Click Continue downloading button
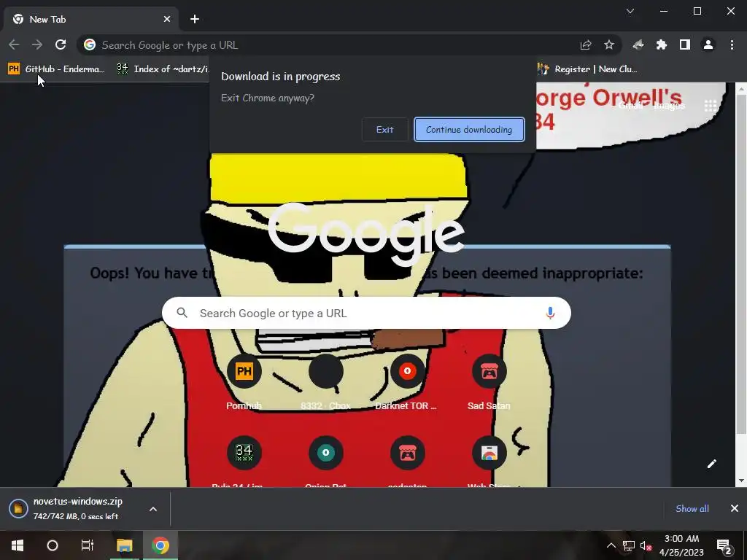 469,130
